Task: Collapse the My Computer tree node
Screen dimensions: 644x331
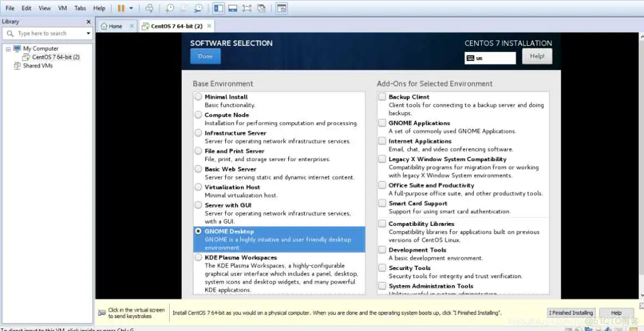Action: (x=8, y=48)
